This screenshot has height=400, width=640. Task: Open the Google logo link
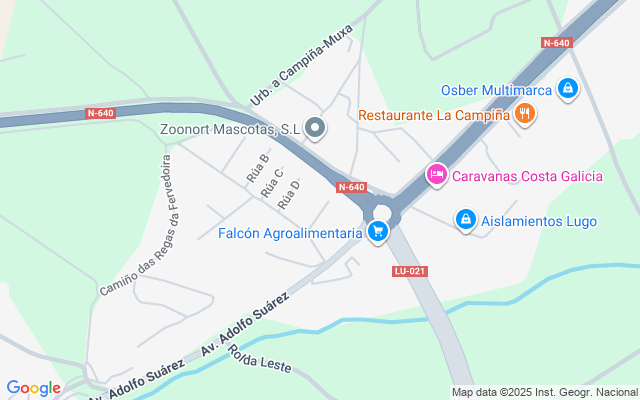pyautogui.click(x=33, y=388)
